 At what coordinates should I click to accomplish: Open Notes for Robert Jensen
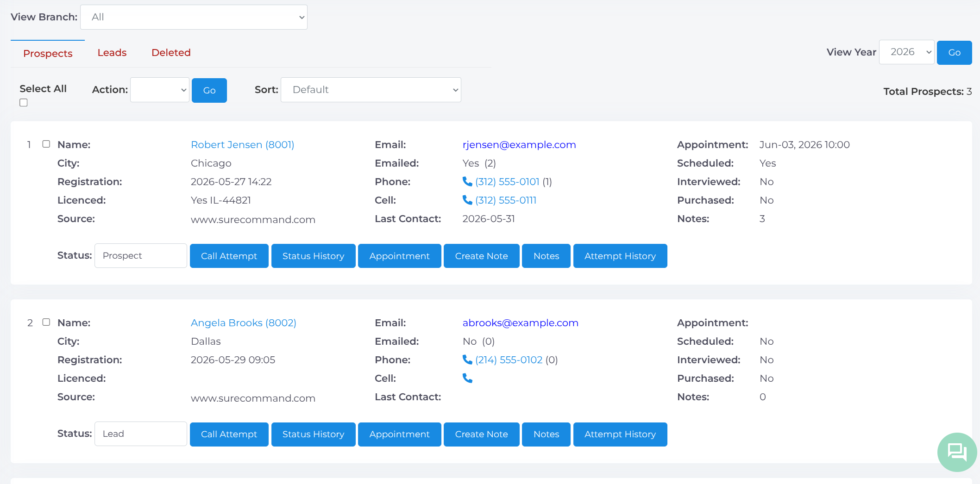pos(547,256)
